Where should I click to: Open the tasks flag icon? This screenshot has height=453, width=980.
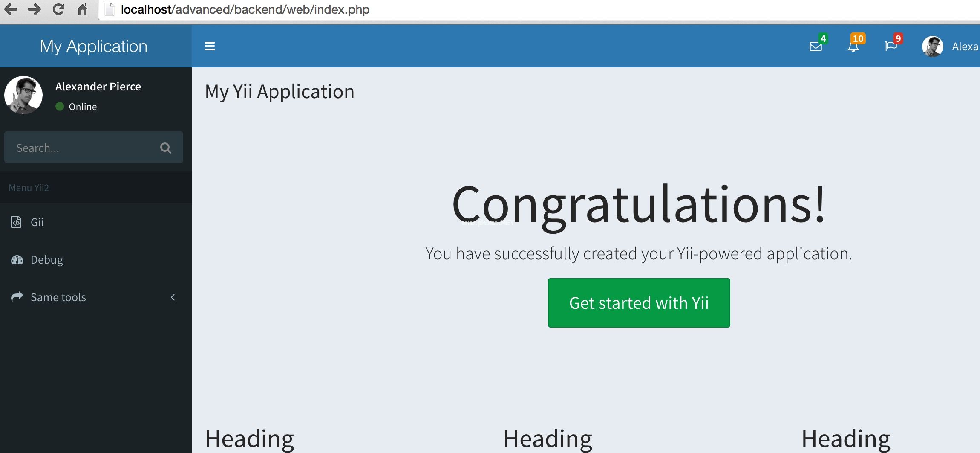[x=891, y=46]
